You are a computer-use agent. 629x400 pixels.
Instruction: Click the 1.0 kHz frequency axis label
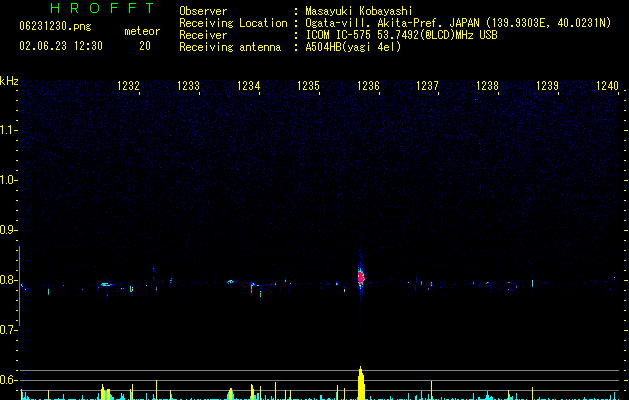coord(8,180)
